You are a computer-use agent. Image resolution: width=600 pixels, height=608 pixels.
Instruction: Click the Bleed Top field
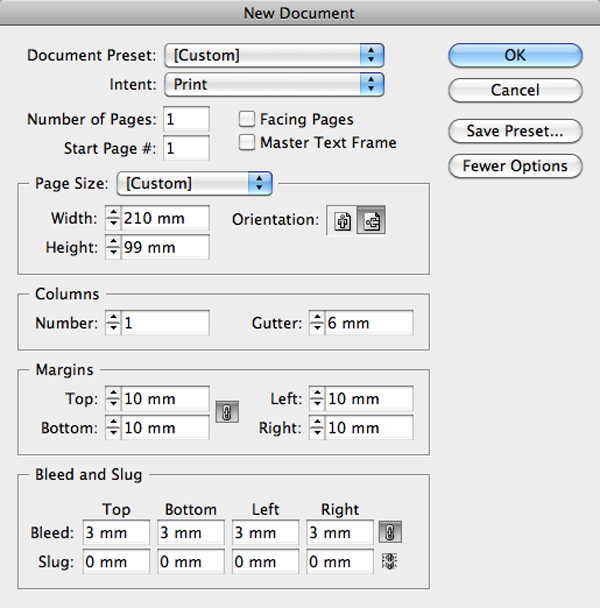[116, 532]
